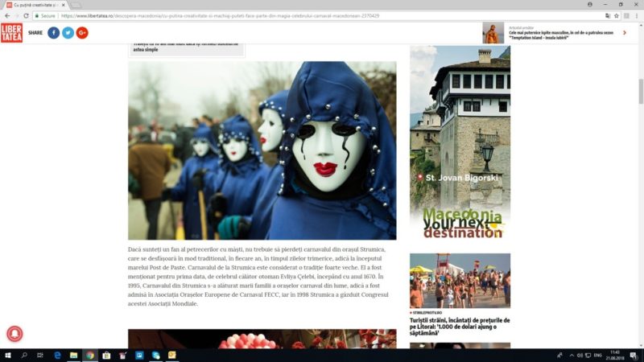Click the red berries photo below text
This screenshot has width=644, height=362.
tap(262, 339)
